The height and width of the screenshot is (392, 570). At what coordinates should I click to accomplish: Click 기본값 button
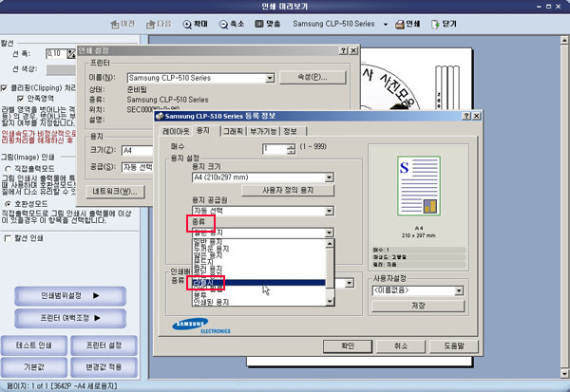(x=34, y=367)
